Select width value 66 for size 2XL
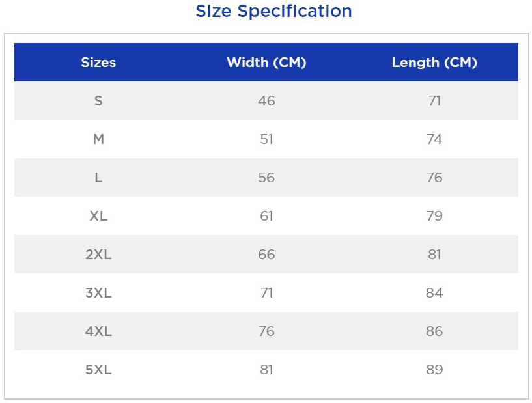532x403 pixels. (266, 255)
